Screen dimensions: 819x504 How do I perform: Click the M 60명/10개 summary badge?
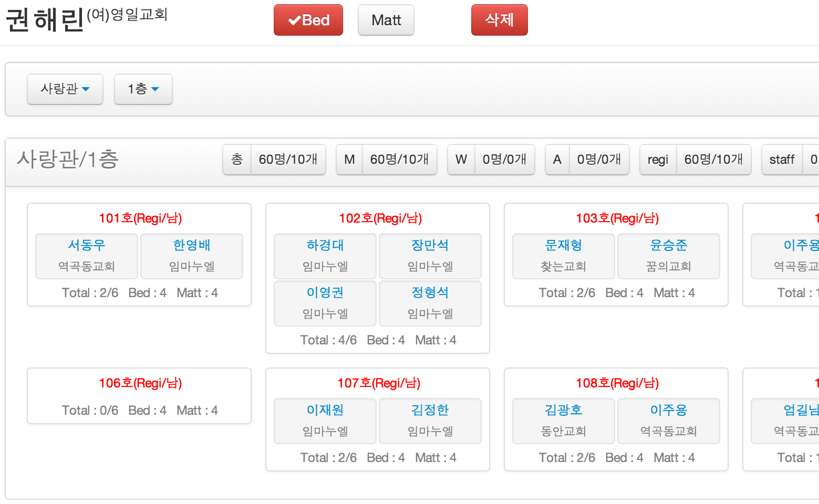tap(387, 160)
